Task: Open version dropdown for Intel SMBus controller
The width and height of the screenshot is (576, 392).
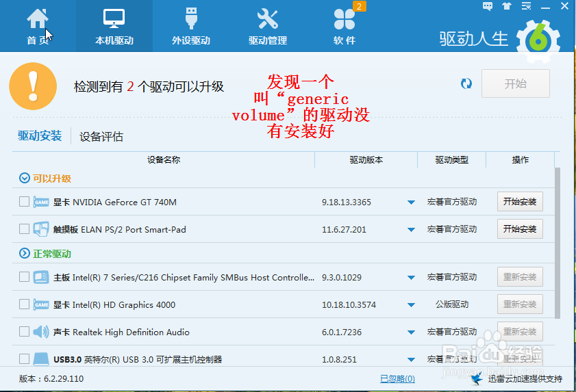Action: [411, 278]
